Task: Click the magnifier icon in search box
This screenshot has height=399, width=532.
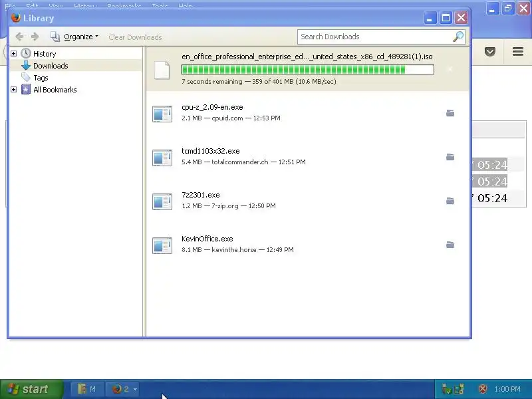Action: [458, 37]
